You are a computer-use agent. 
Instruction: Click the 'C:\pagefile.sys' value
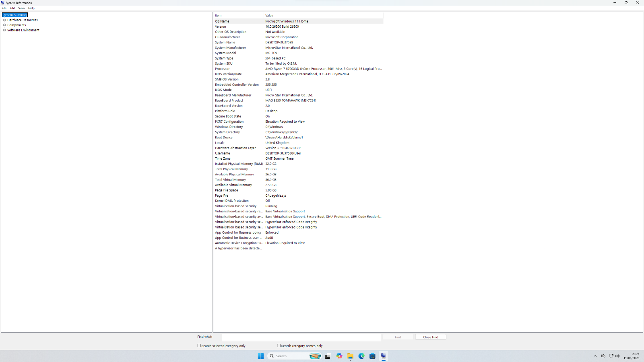click(276, 195)
